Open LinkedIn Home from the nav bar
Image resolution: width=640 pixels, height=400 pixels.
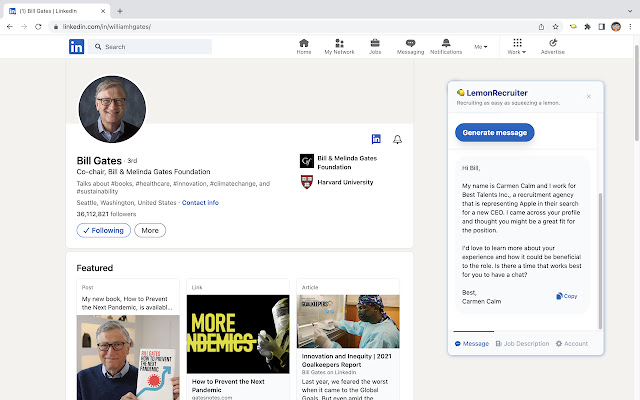coord(304,45)
